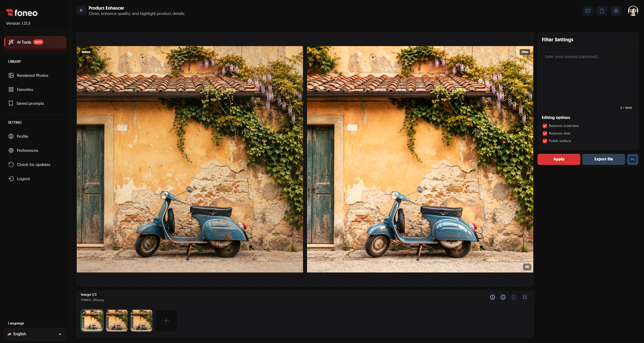Click the After label
This screenshot has width=644, height=343.
[x=525, y=52]
